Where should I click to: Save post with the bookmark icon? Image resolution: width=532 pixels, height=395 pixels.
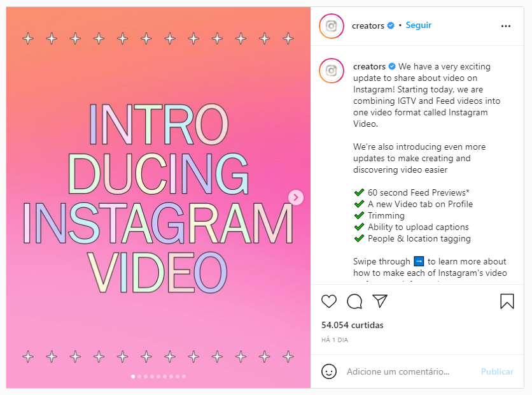point(507,301)
